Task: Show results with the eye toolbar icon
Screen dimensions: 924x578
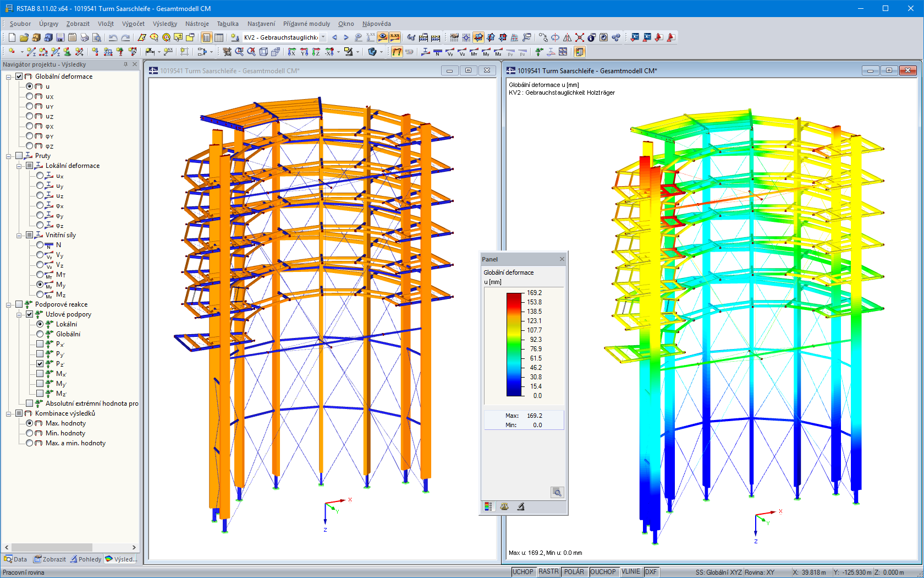Action: (x=383, y=37)
